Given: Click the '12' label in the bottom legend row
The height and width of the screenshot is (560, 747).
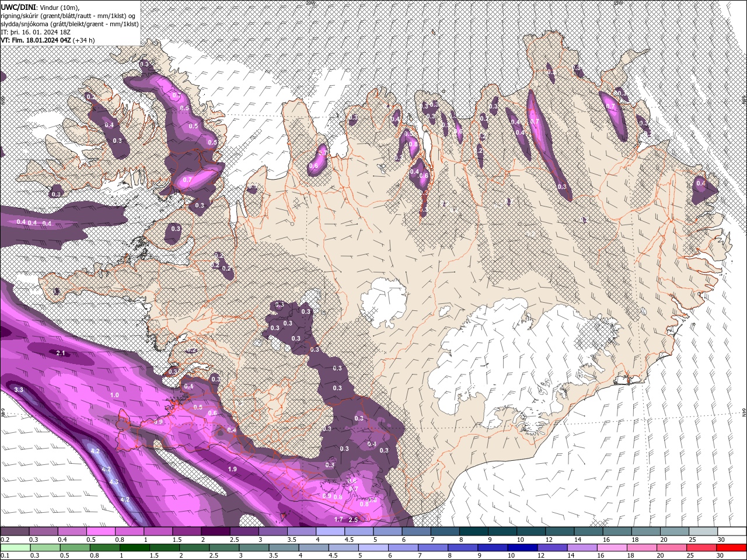Looking at the screenshot, I should tap(542, 555).
